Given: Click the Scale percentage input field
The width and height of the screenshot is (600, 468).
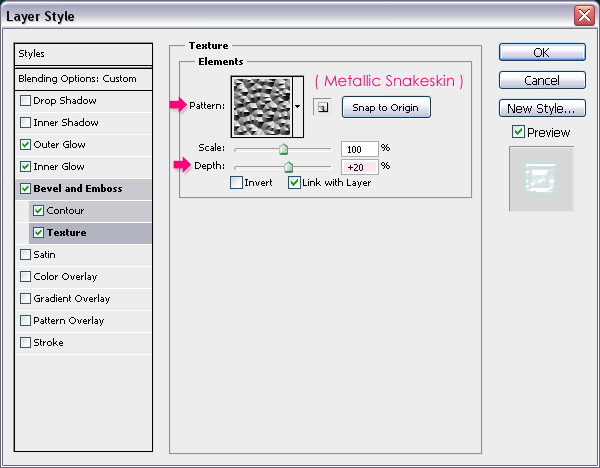Looking at the screenshot, I should (x=358, y=148).
